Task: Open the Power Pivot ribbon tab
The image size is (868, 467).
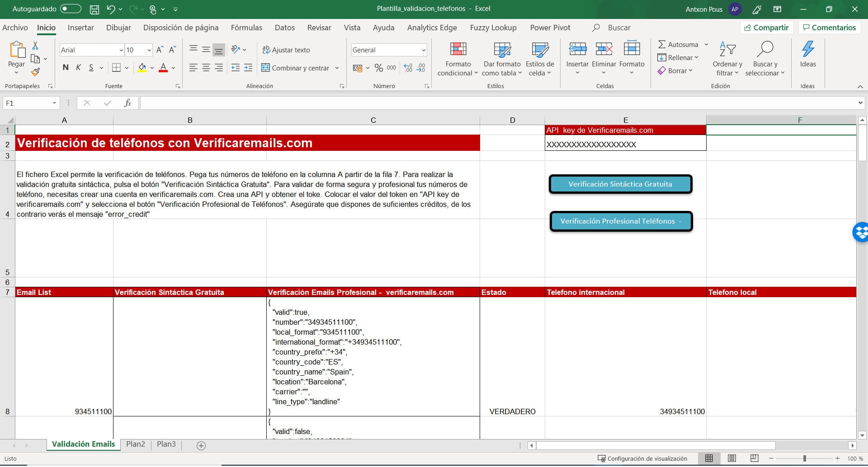Action: tap(550, 28)
